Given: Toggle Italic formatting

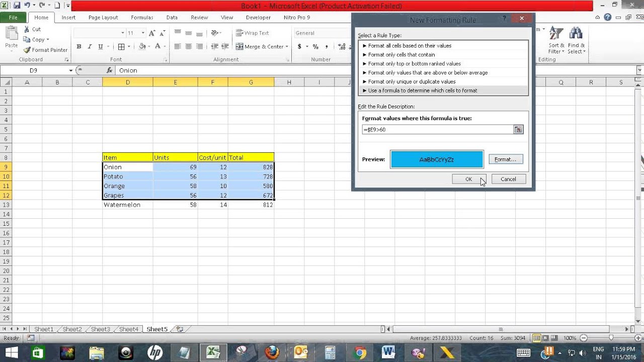Looking at the screenshot, I should click(90, 46).
